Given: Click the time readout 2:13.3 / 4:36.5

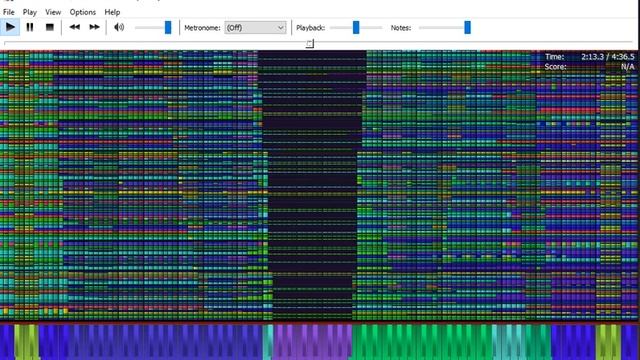Looking at the screenshot, I should (608, 57).
